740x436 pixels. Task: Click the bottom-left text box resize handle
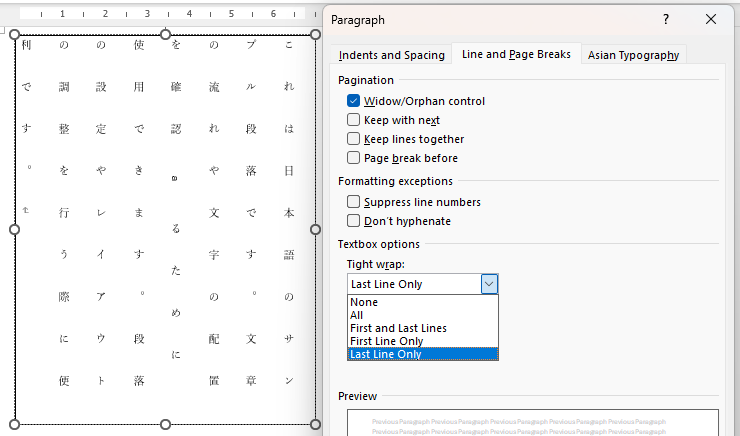15,424
